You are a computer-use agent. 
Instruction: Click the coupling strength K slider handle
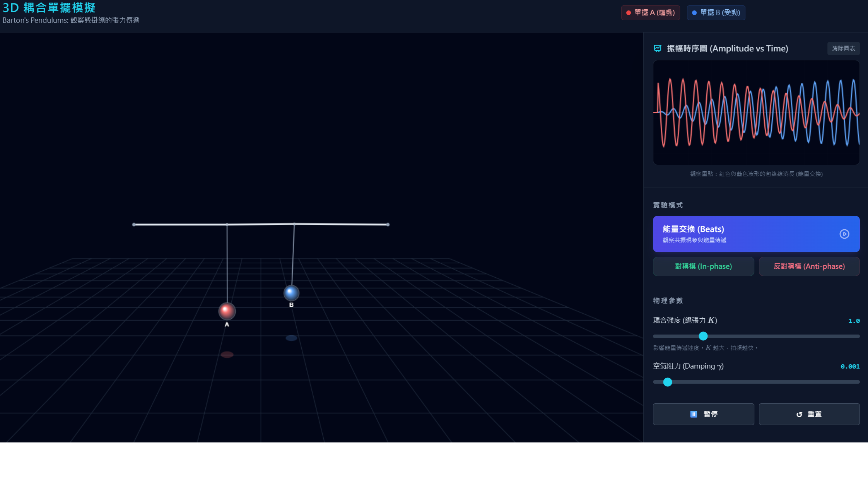[x=703, y=336]
